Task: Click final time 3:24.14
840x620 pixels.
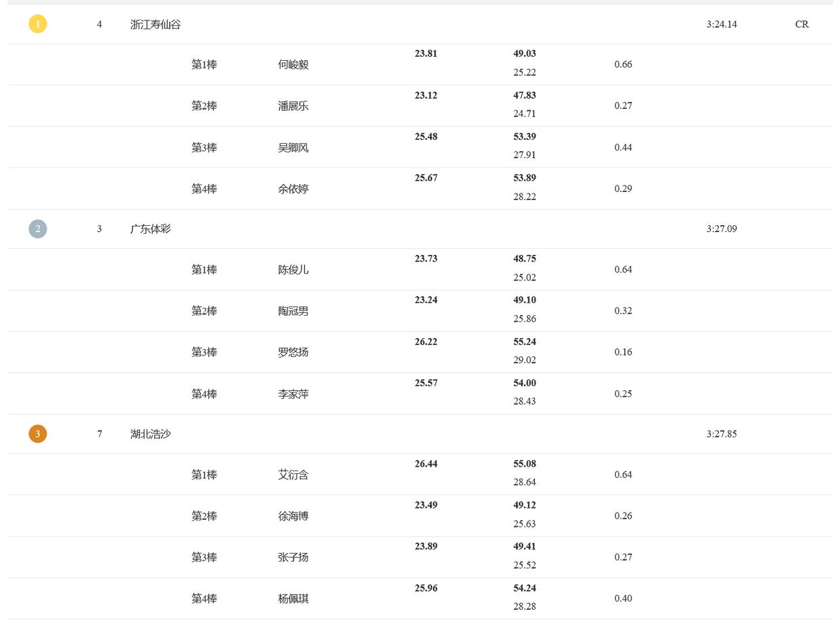Action: click(722, 24)
